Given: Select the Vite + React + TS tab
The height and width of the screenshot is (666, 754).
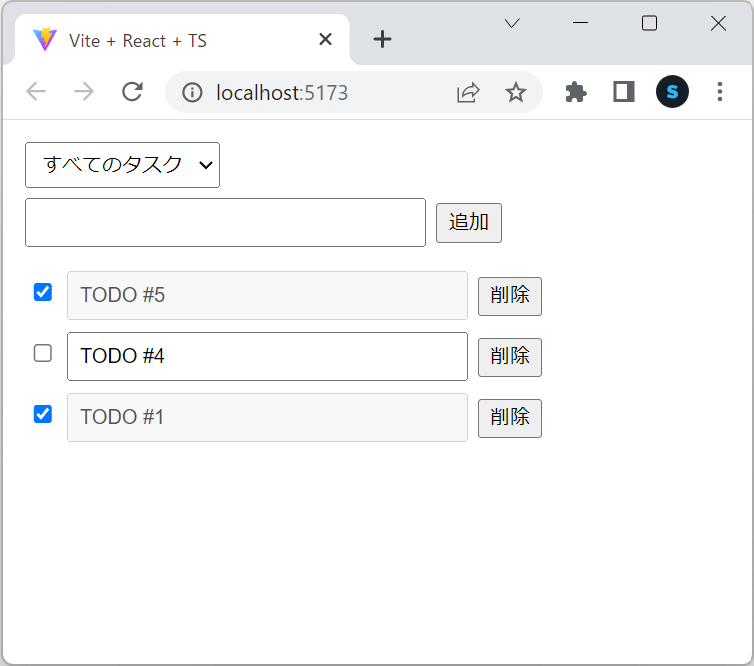Looking at the screenshot, I should 182,40.
